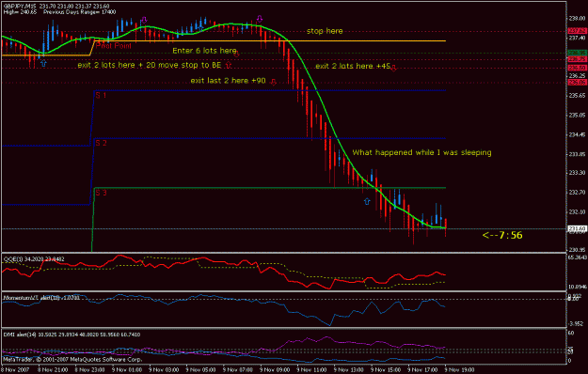The height and width of the screenshot is (374, 588).
Task: Click the 232.10 price scale value
Action: [x=577, y=211]
